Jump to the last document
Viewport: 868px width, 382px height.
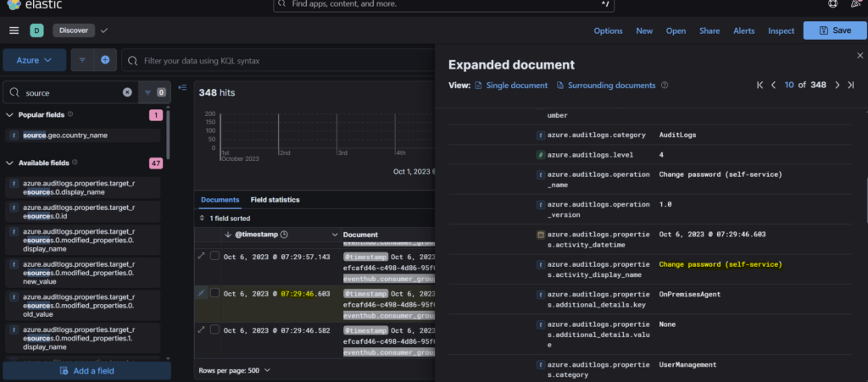(x=851, y=85)
